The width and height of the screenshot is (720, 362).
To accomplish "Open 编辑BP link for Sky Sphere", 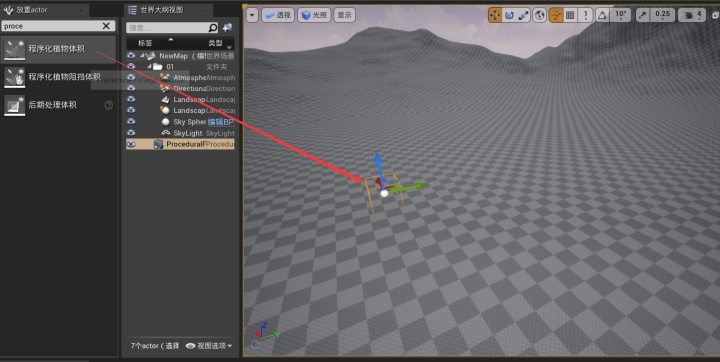I will click(220, 122).
